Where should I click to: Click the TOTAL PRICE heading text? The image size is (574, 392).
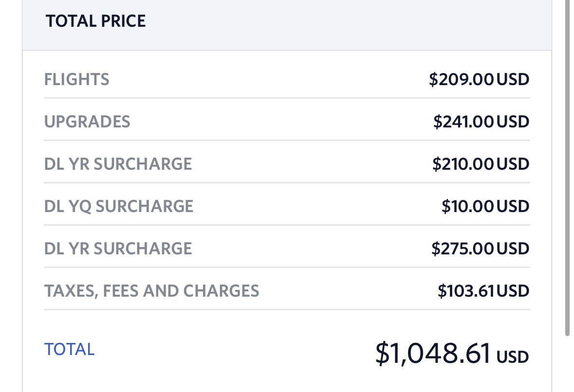95,21
